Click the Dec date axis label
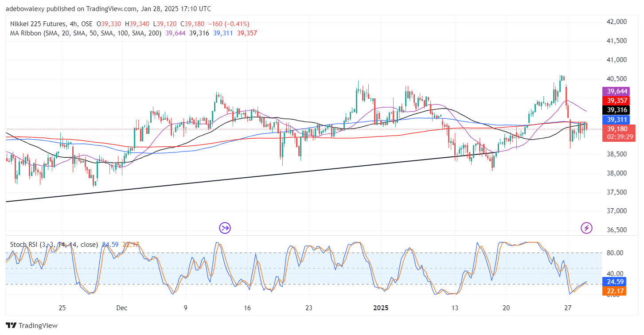Image resolution: width=644 pixels, height=335 pixels. pos(122,308)
